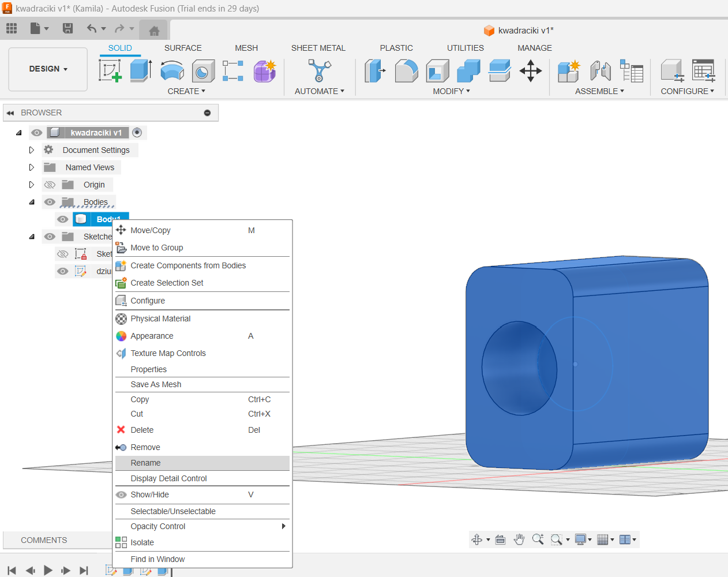The image size is (728, 577).
Task: Open the AUTOMATE dropdown menu
Action: point(320,91)
